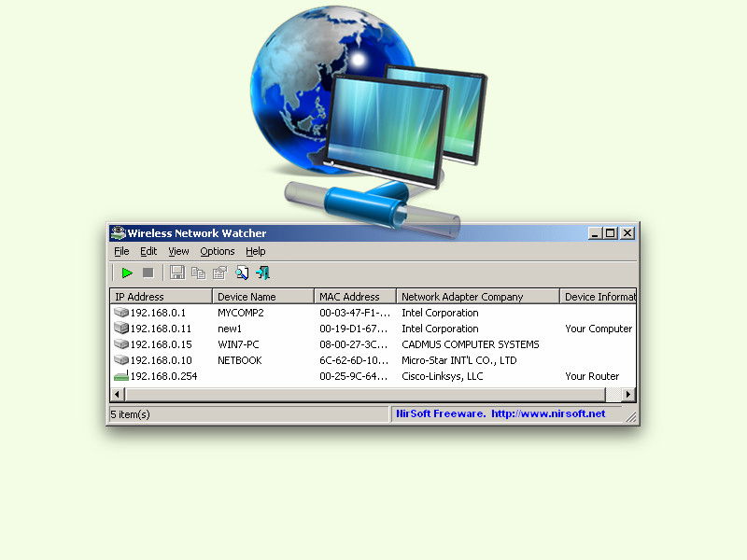Click the device name MYCOMP2
The image size is (747, 560).
(x=241, y=313)
